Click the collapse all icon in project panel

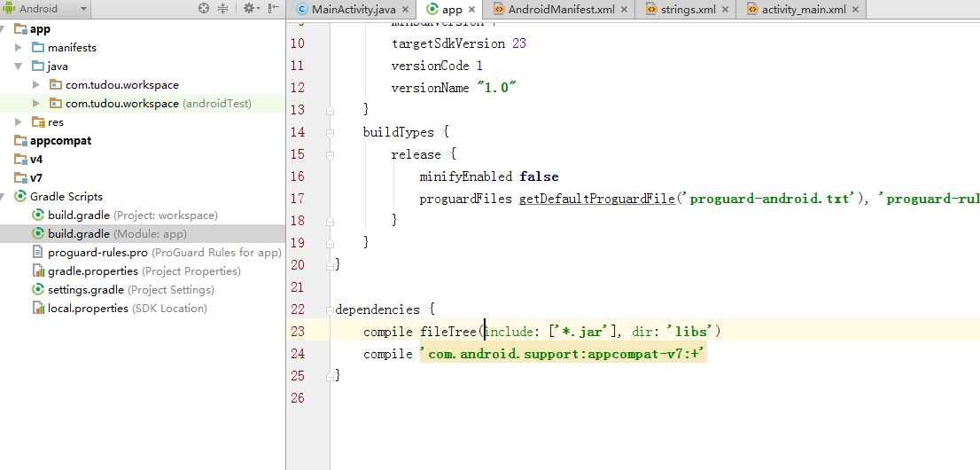[x=222, y=9]
